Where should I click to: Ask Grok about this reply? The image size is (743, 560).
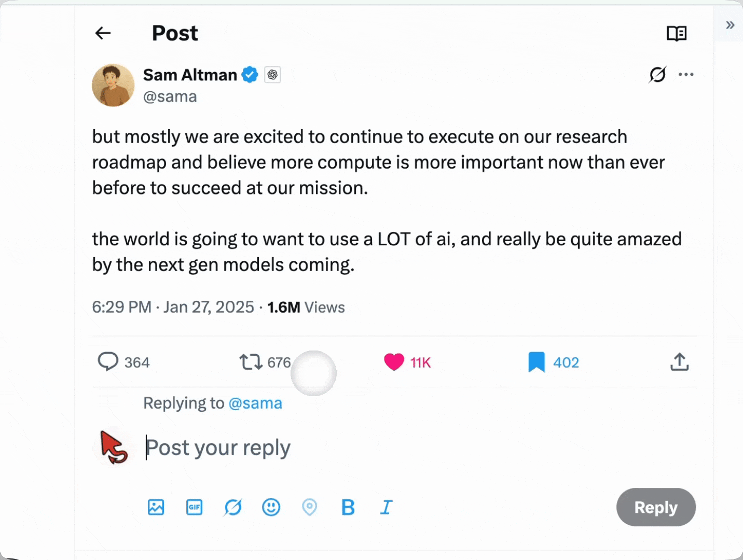(232, 507)
